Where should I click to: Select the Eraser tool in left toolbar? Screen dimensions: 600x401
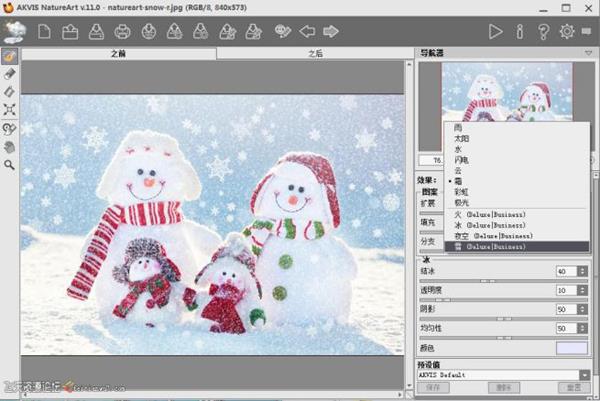coord(10,74)
